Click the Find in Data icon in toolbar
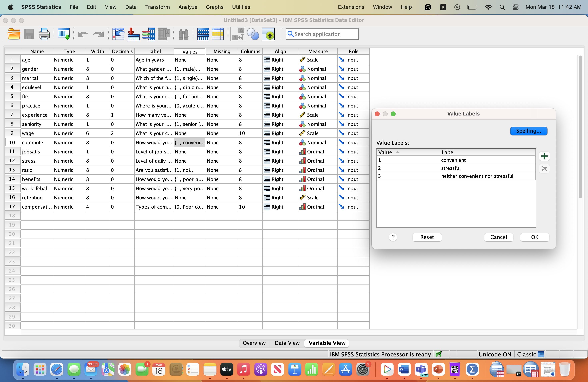The image size is (588, 382). pyautogui.click(x=184, y=34)
